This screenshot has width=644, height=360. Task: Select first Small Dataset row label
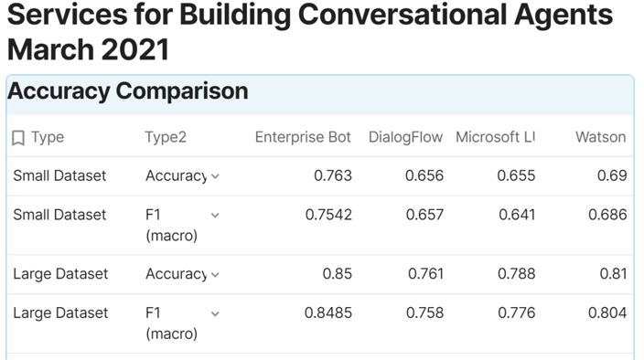[59, 176]
